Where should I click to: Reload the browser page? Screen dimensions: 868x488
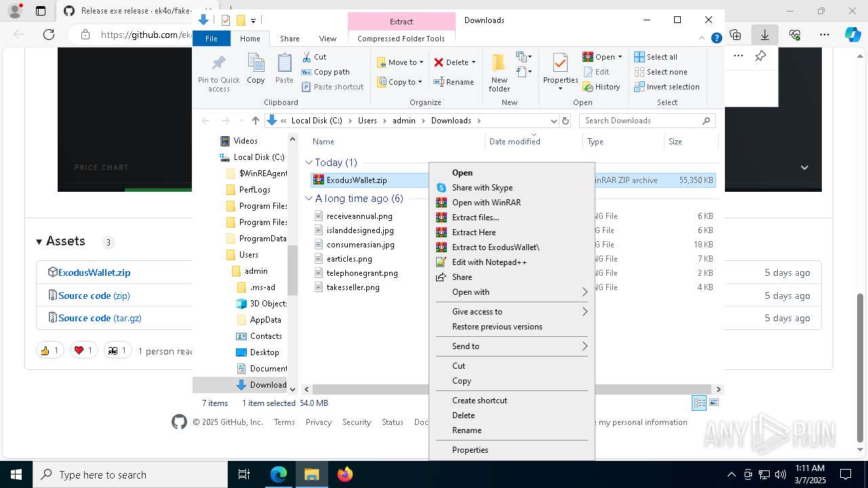click(x=49, y=34)
